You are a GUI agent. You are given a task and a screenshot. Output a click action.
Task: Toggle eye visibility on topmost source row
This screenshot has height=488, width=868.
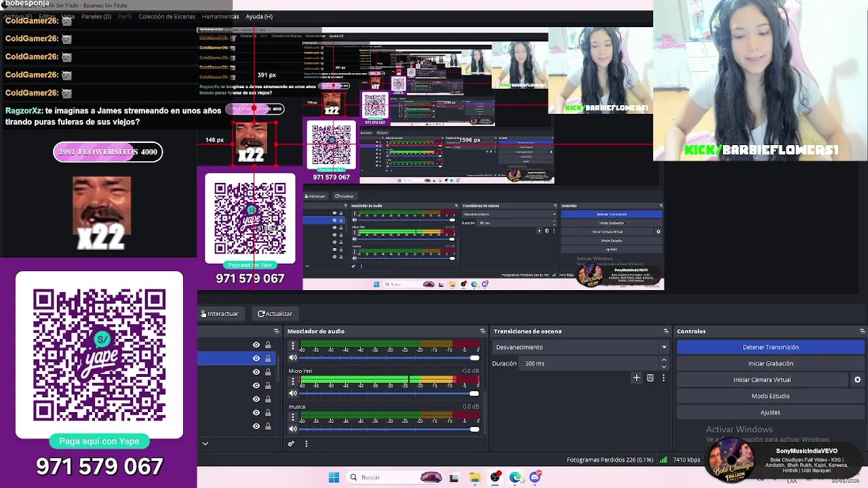256,344
